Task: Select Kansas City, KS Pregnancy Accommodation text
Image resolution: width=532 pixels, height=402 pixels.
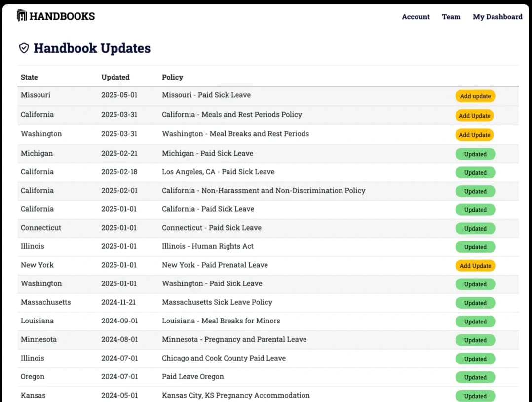Action: coord(236,395)
